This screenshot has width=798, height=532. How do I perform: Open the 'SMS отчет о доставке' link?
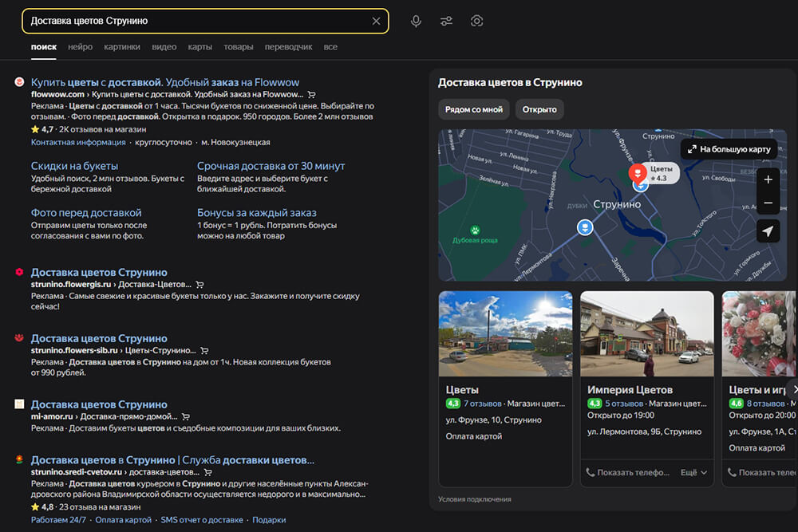(202, 520)
